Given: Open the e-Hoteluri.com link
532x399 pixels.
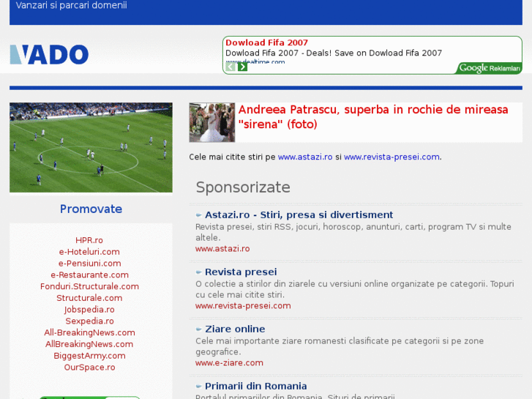Looking at the screenshot, I should (x=89, y=252).
